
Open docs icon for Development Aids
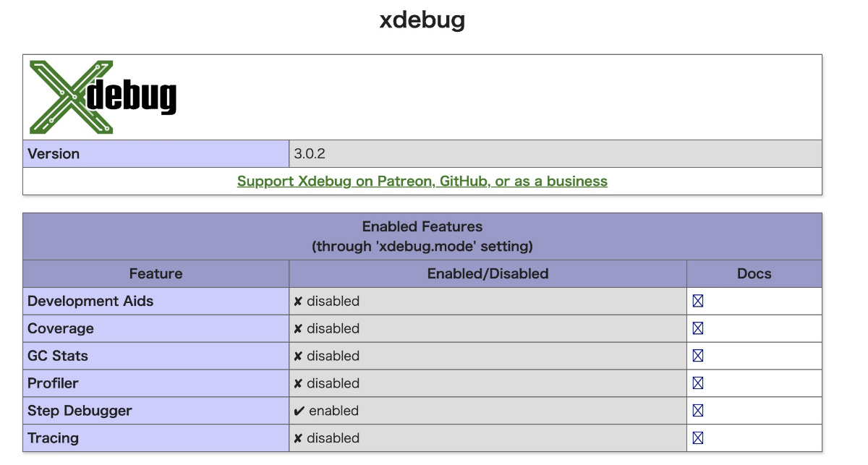click(697, 301)
